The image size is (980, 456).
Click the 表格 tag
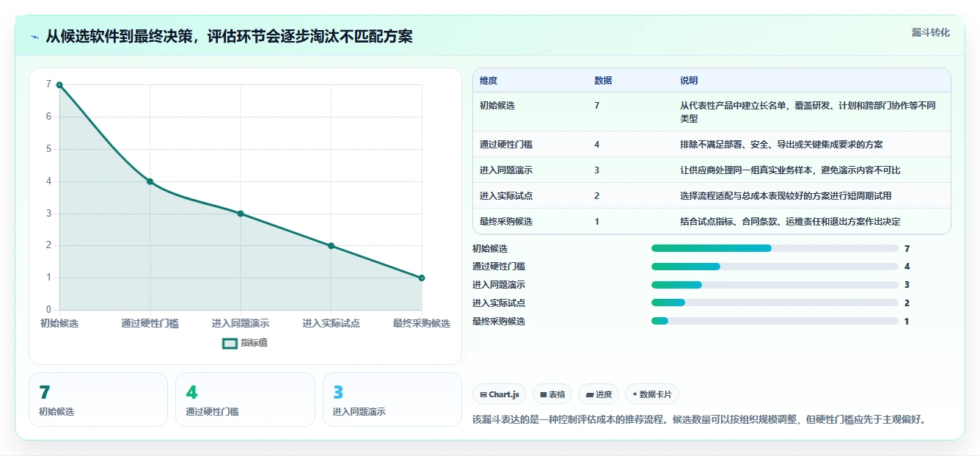pyautogui.click(x=552, y=394)
